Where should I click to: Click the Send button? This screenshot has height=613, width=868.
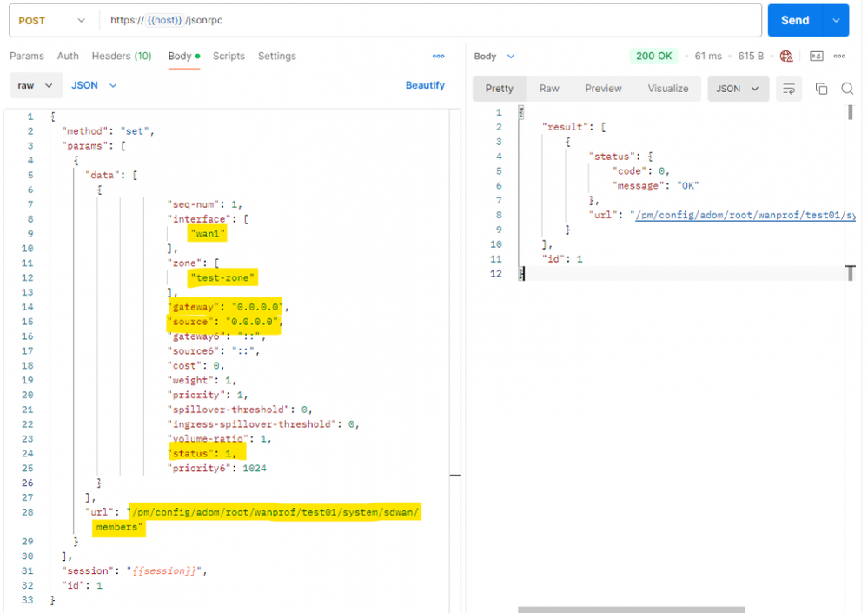click(x=795, y=21)
